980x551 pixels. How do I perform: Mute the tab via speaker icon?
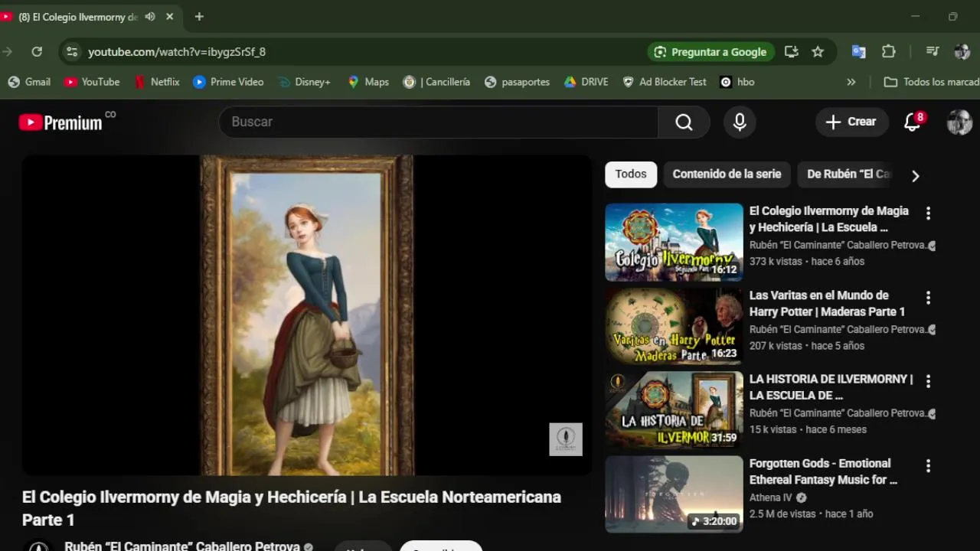[x=150, y=17]
